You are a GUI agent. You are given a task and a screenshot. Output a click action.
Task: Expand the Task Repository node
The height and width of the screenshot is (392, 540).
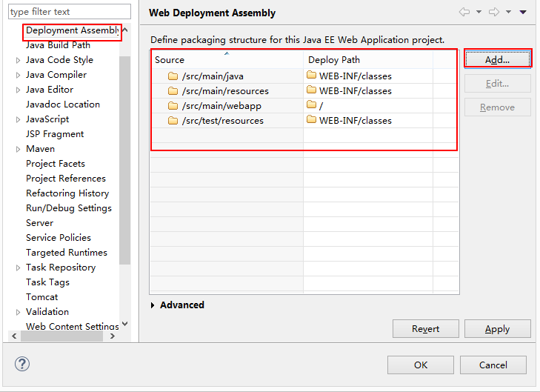(18, 268)
